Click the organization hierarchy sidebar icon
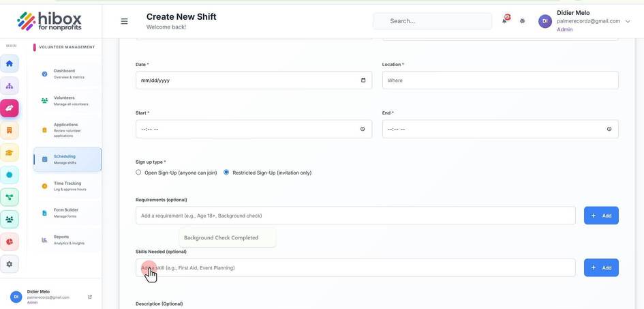Viewport: 644px width, 309px height. click(10, 86)
